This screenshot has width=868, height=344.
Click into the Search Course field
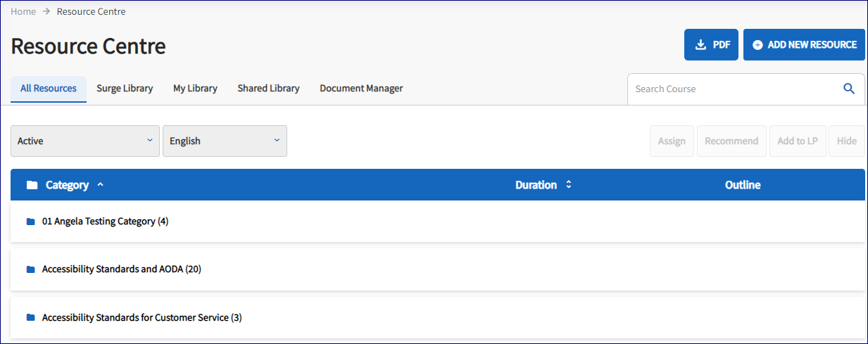pos(734,89)
